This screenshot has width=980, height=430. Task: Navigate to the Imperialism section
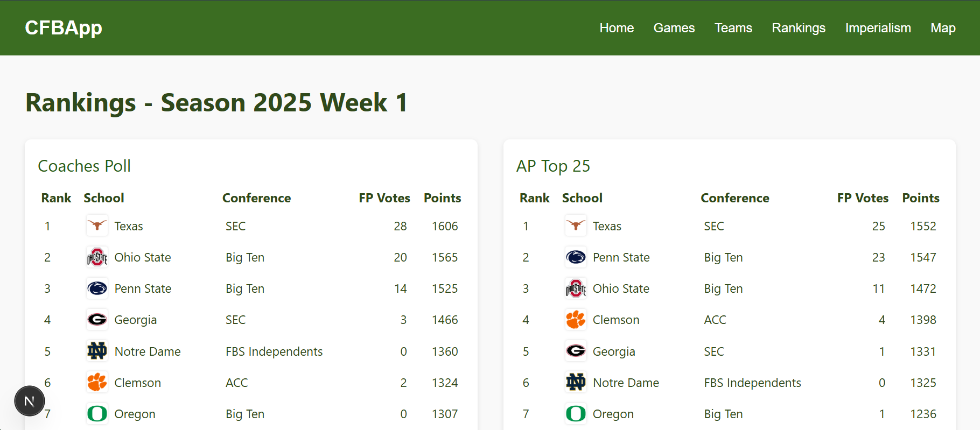click(x=878, y=27)
